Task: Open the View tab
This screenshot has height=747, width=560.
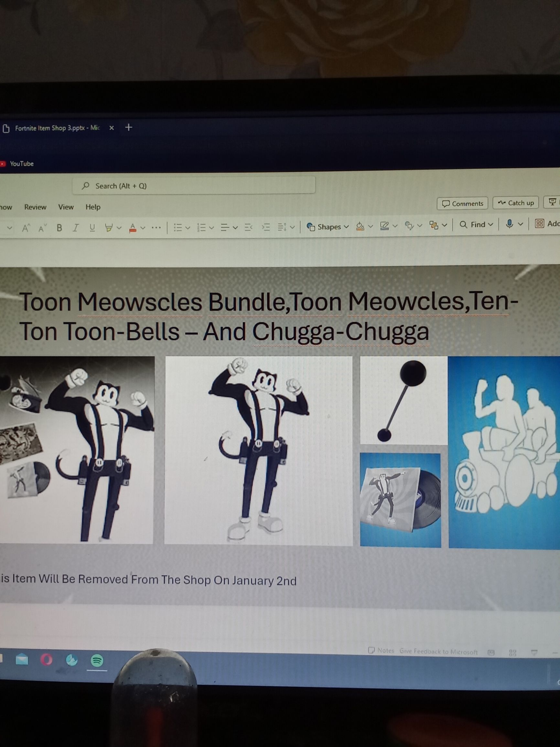Action: (x=66, y=207)
